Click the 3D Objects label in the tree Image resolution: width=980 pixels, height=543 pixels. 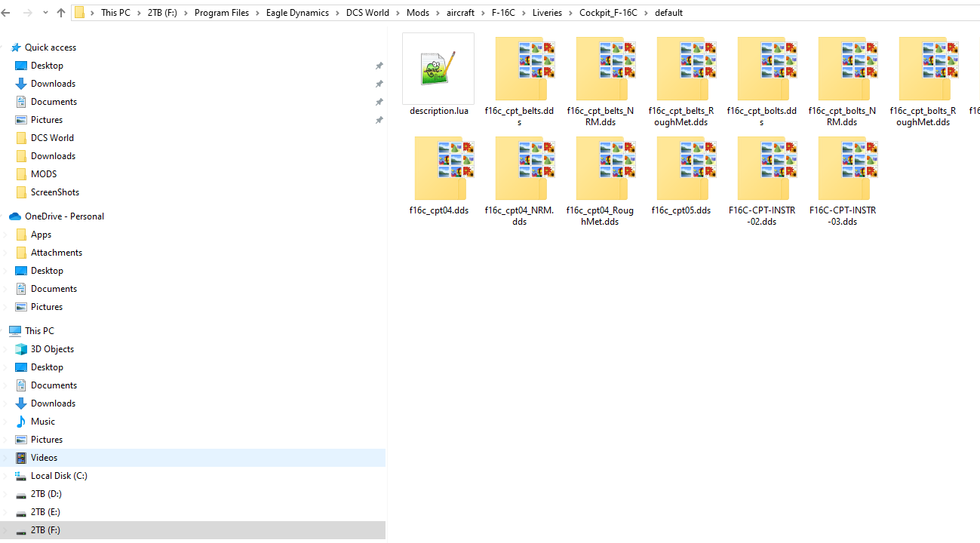point(52,349)
